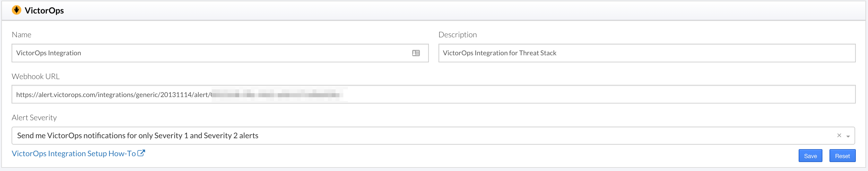Reset the VictorOps integration form

[x=842, y=156]
